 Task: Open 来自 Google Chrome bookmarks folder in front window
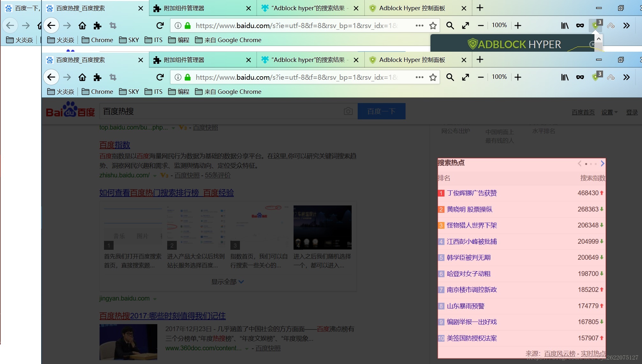tap(228, 92)
